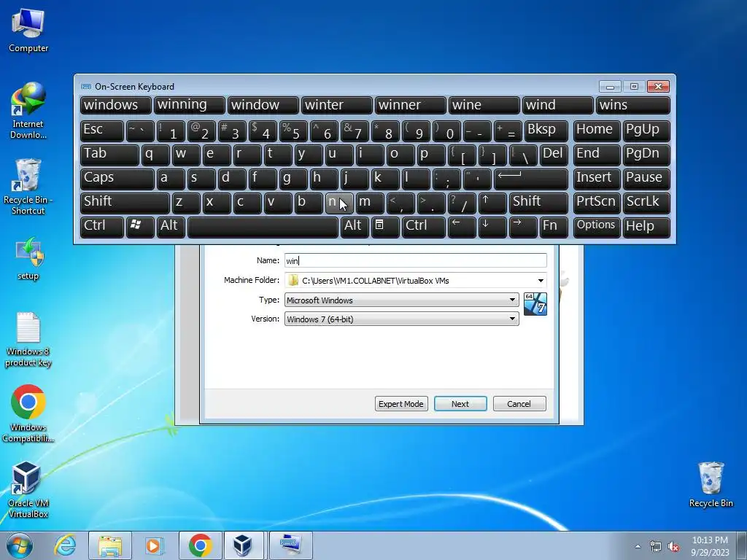Click the letter d key

232,179
